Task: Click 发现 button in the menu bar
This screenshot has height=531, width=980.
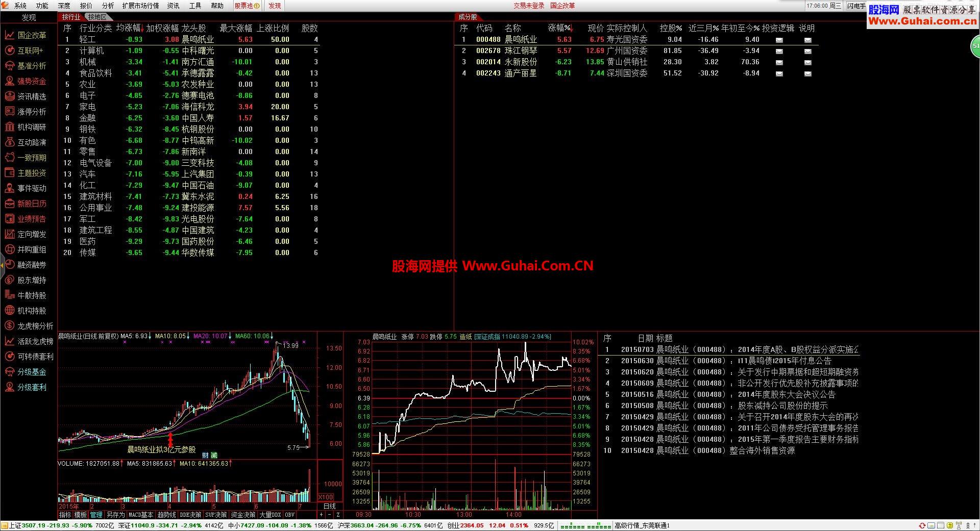Action: click(275, 6)
